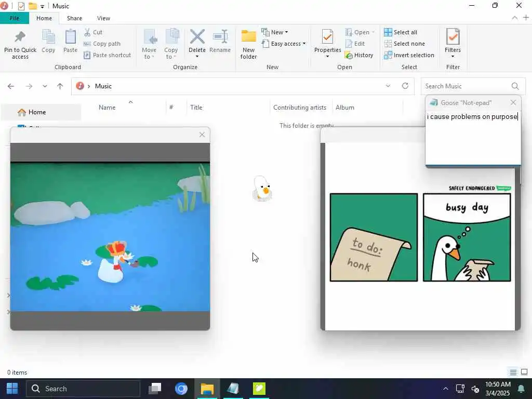The width and height of the screenshot is (532, 399).
Task: Open recent locations chevron dropdown
Action: pos(45,86)
